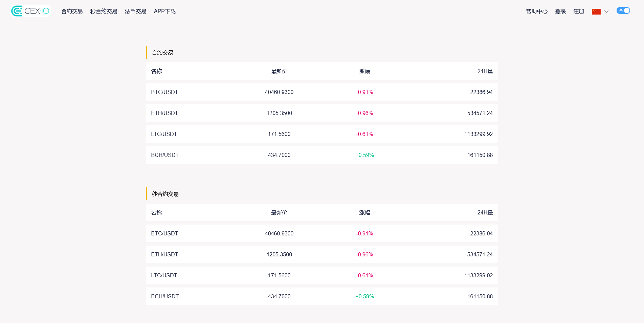
Task: Select BCH/USDT row in 秒合约交易 table
Action: [x=322, y=296]
